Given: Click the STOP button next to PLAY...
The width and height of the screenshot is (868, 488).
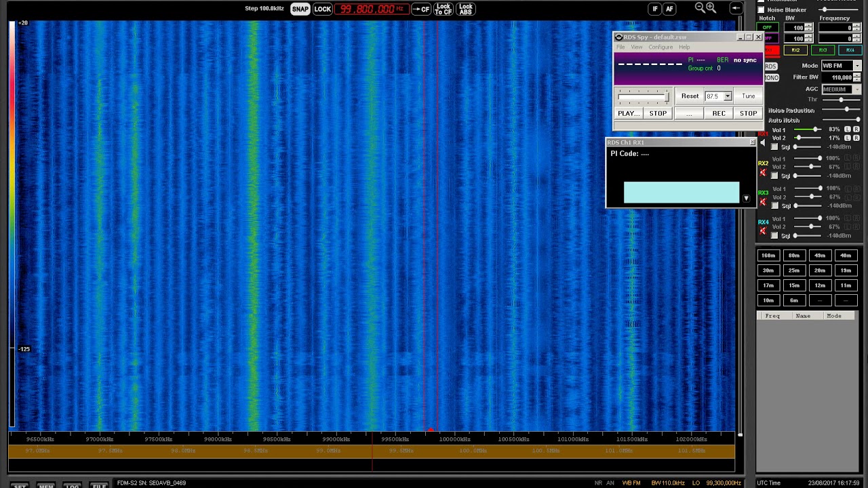Looking at the screenshot, I should click(658, 113).
